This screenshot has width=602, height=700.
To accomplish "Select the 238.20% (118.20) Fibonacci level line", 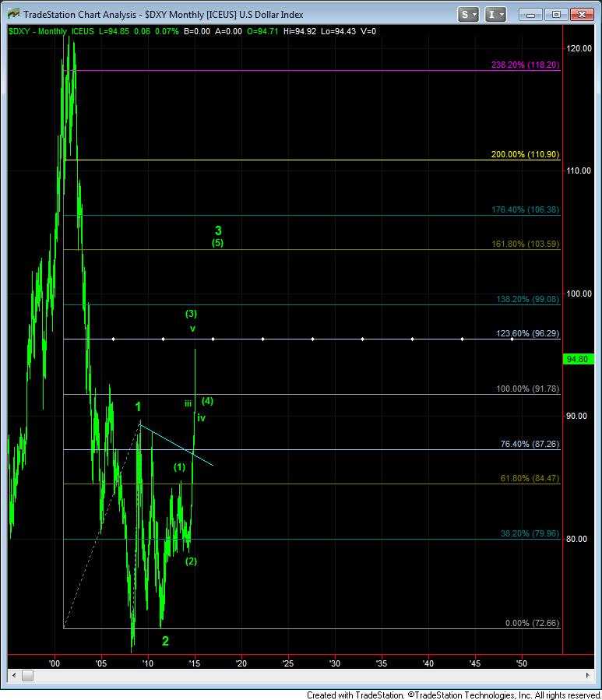I will click(x=312, y=70).
